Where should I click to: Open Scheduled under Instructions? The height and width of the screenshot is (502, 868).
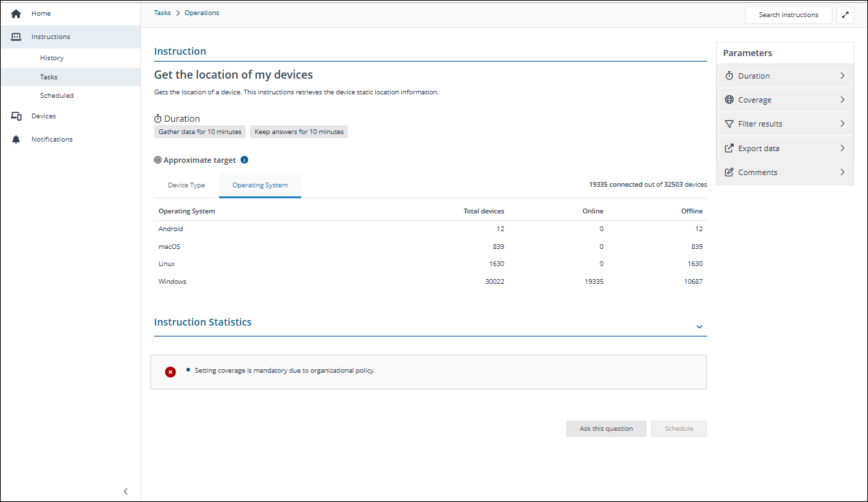coord(57,96)
